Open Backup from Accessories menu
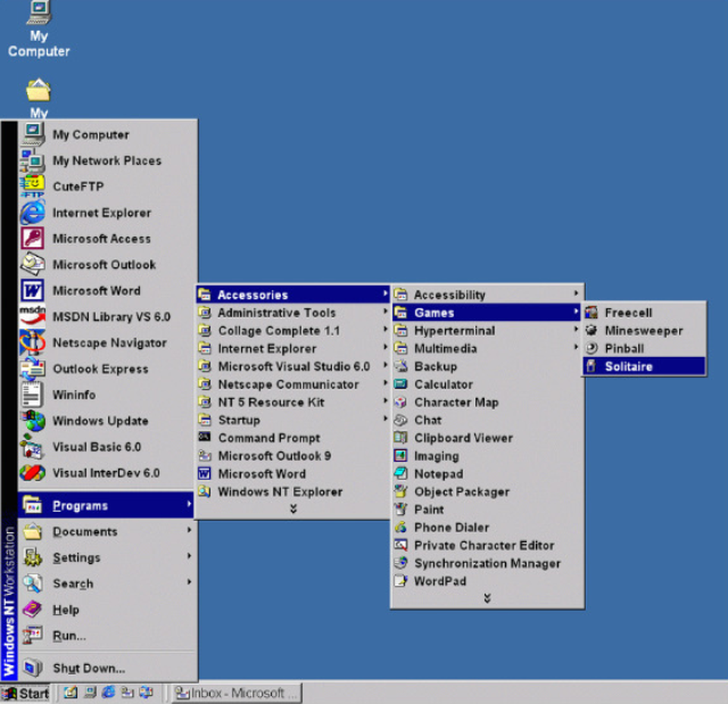Viewport: 728px width, 704px height. click(487, 366)
